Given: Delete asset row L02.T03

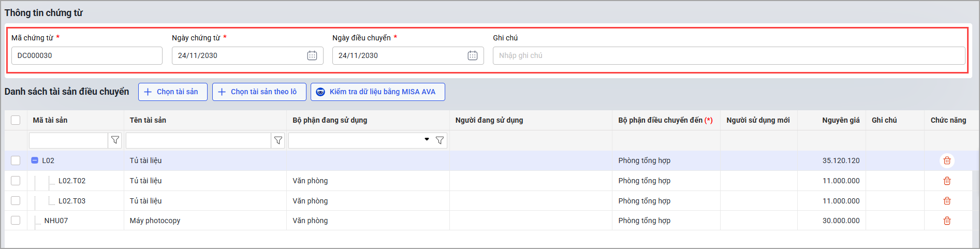Looking at the screenshot, I should [x=947, y=201].
